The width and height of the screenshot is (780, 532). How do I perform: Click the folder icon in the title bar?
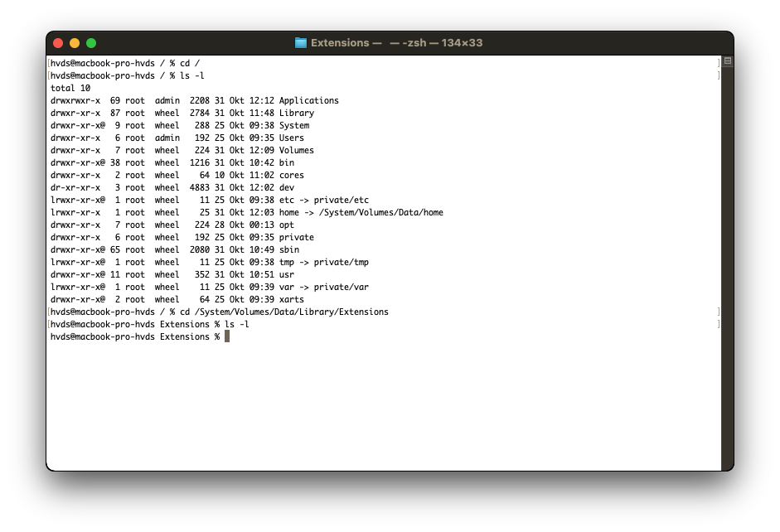coord(300,43)
